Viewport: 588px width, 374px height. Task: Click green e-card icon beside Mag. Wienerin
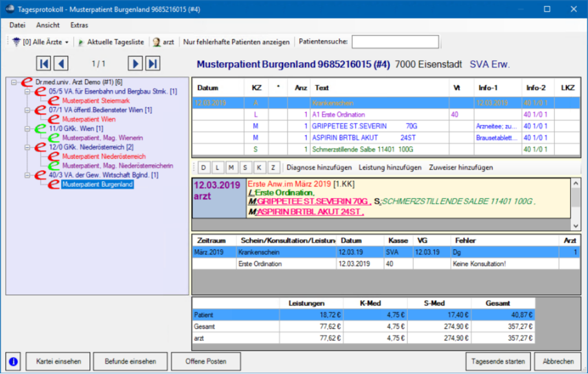[x=54, y=138]
